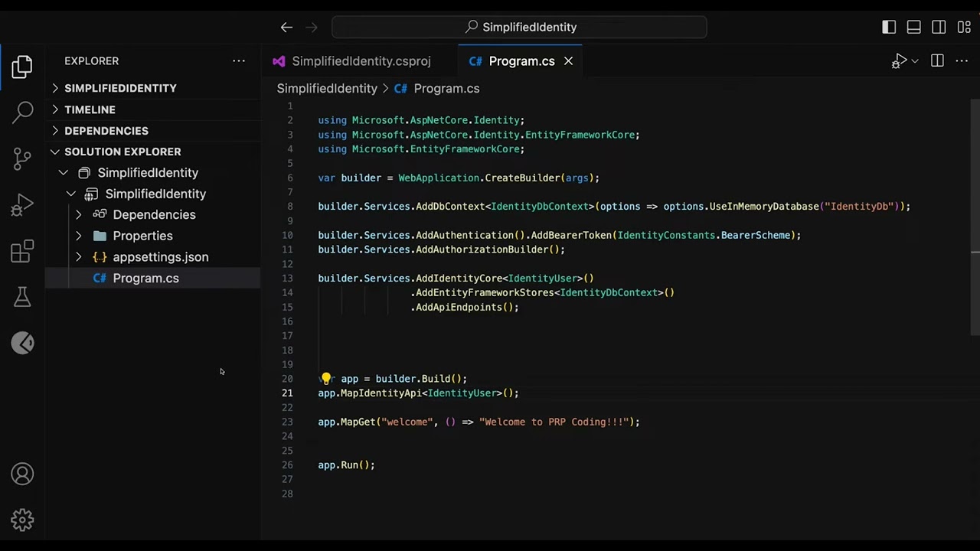Open the Testing beaker view

pos(22,297)
